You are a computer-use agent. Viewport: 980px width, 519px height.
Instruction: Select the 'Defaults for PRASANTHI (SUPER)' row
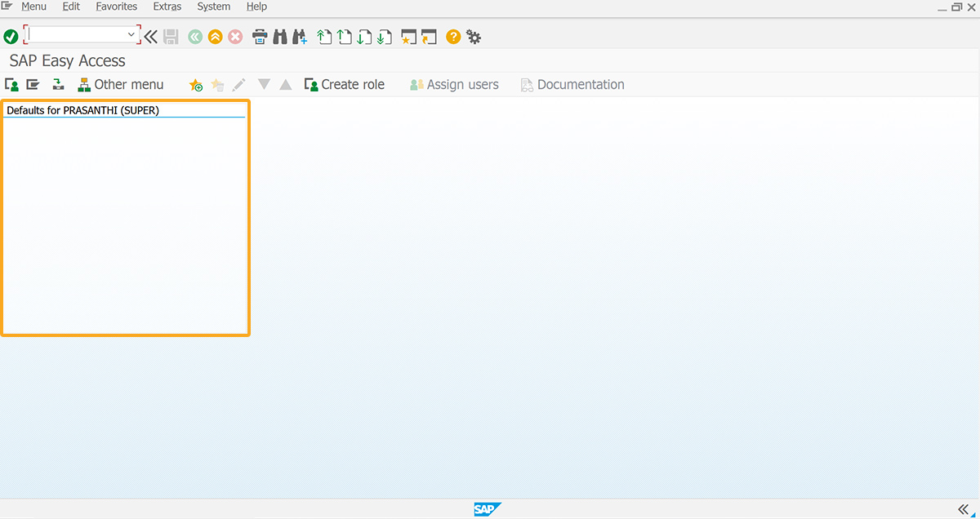124,110
